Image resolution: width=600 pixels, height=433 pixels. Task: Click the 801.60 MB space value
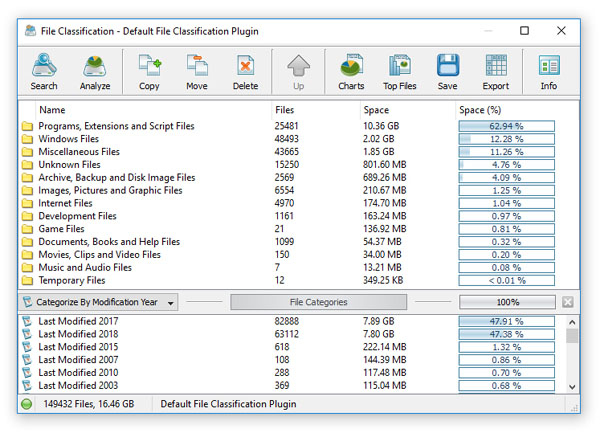pos(385,165)
